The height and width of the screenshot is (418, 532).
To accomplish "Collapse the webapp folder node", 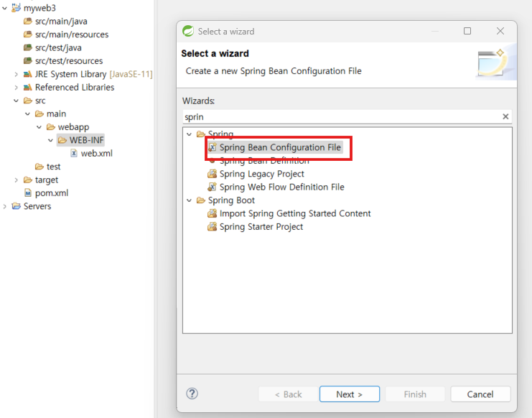I will pyautogui.click(x=39, y=127).
